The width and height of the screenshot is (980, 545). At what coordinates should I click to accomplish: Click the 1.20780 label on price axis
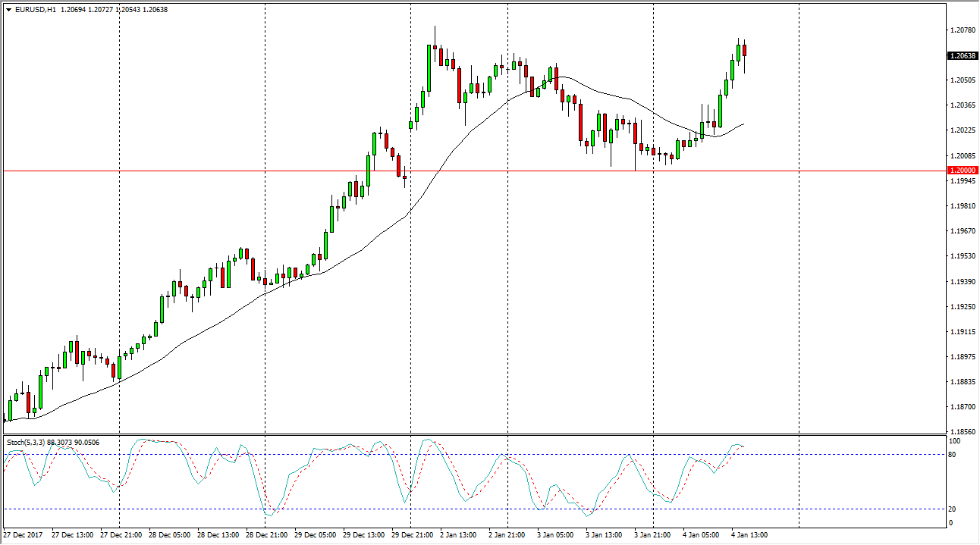click(962, 30)
